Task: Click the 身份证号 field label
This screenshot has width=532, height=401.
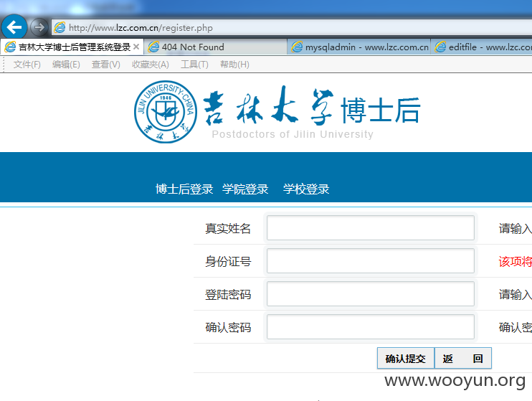Action: pos(228,261)
